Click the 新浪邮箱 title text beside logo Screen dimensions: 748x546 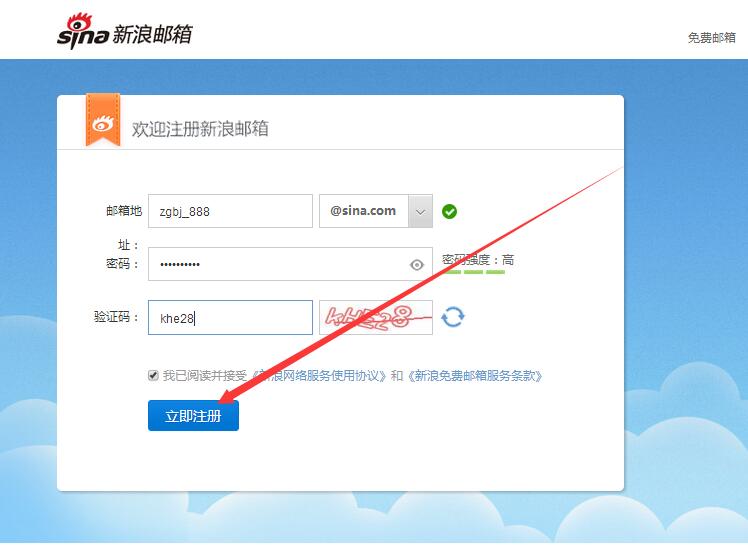pyautogui.click(x=151, y=33)
